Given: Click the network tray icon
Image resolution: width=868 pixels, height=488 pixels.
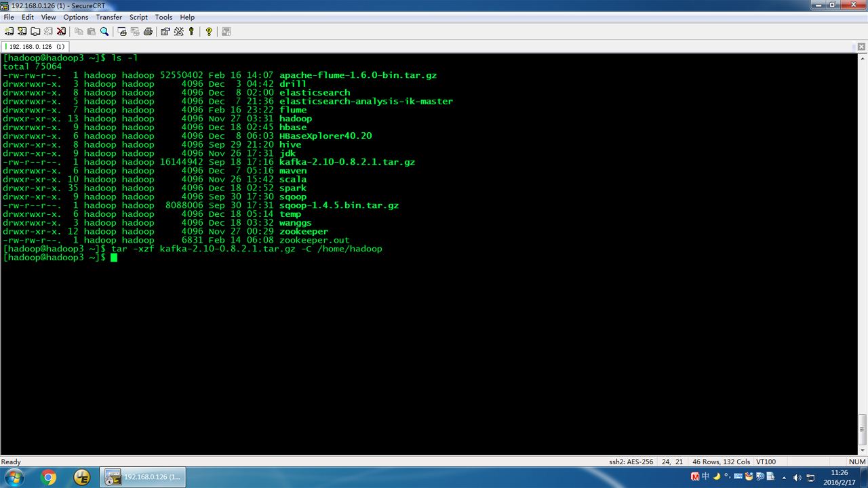Looking at the screenshot, I should [810, 477].
